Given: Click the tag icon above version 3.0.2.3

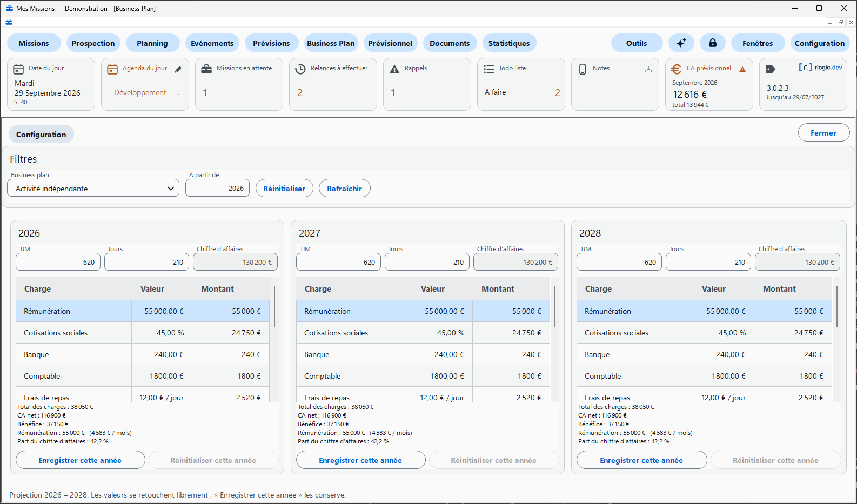Looking at the screenshot, I should [x=771, y=69].
